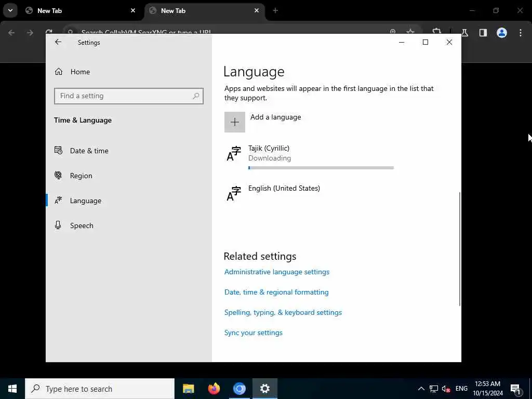Viewport: 532px width, 399px height.
Task: Click Settings gear in taskbar
Action: point(264,389)
